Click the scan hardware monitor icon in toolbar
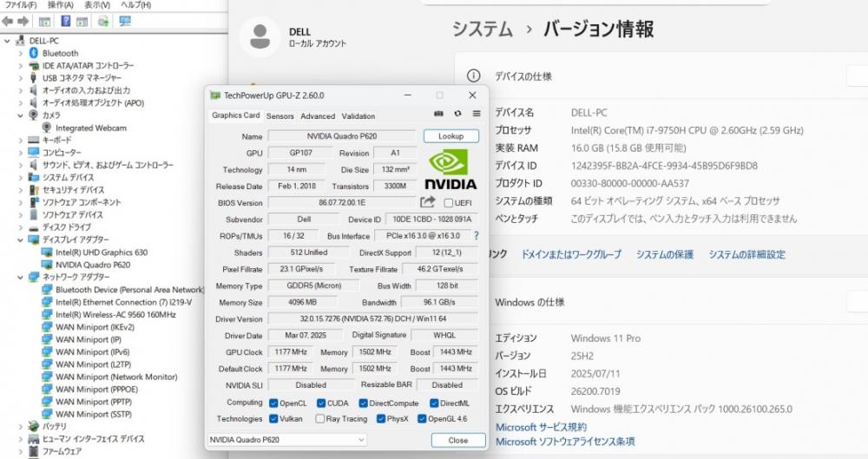Image resolution: width=868 pixels, height=459 pixels. [x=125, y=21]
